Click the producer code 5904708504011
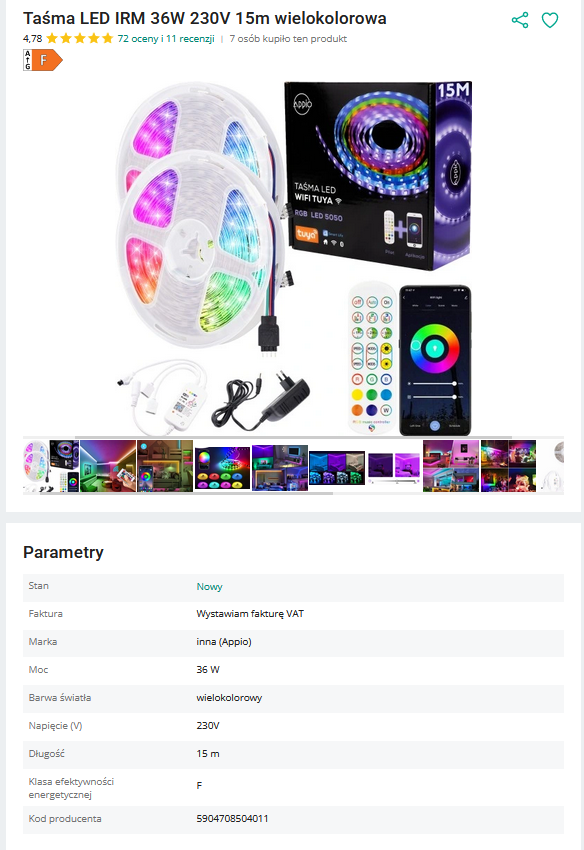Viewport: 584px width, 850px height. [x=232, y=819]
